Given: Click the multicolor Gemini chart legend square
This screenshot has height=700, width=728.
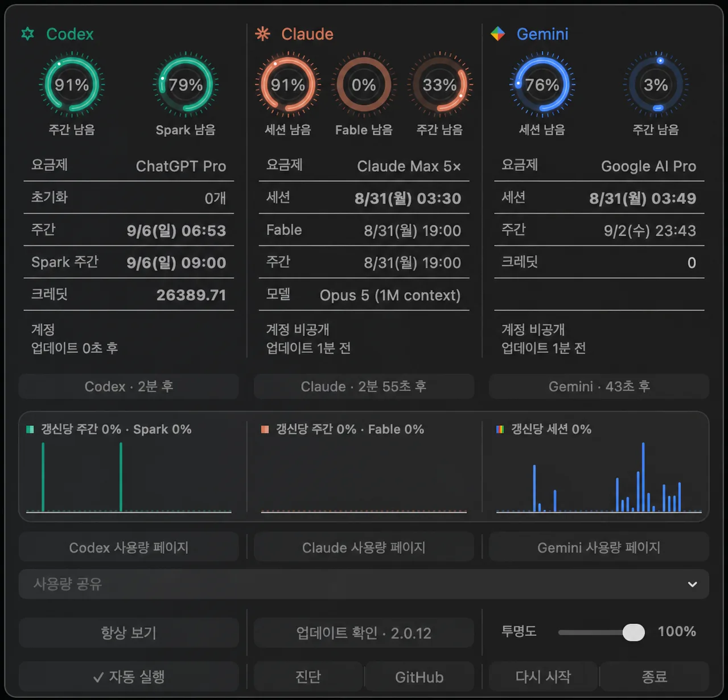Looking at the screenshot, I should pos(500,429).
